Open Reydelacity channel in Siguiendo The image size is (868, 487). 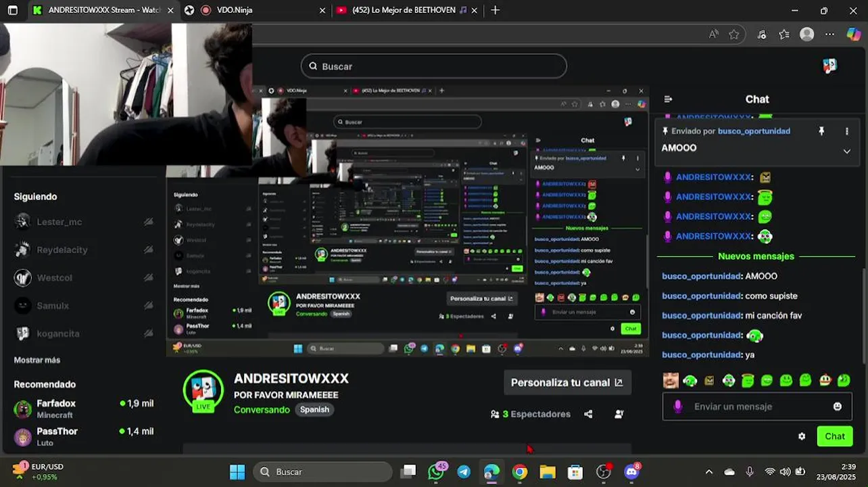[83, 250]
